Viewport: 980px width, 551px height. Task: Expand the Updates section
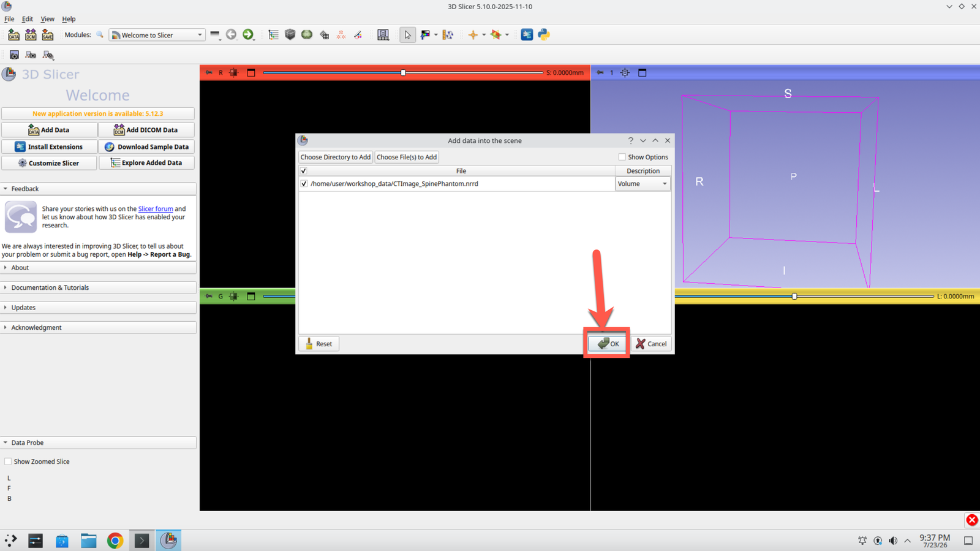click(x=98, y=308)
